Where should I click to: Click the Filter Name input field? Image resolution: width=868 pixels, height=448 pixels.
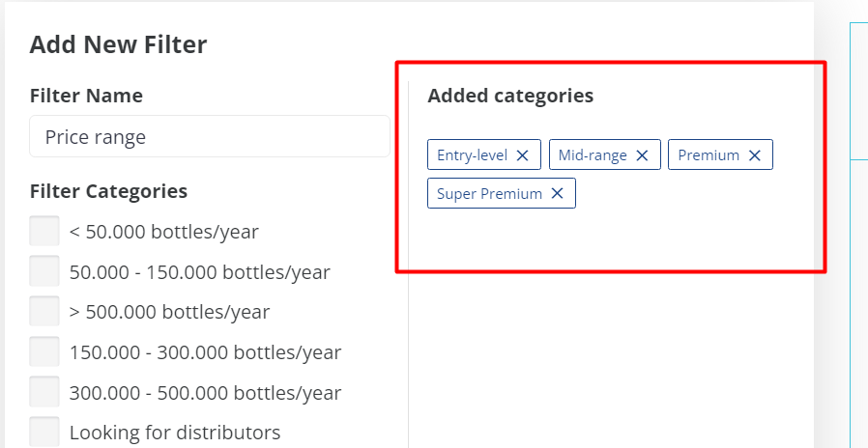210,137
